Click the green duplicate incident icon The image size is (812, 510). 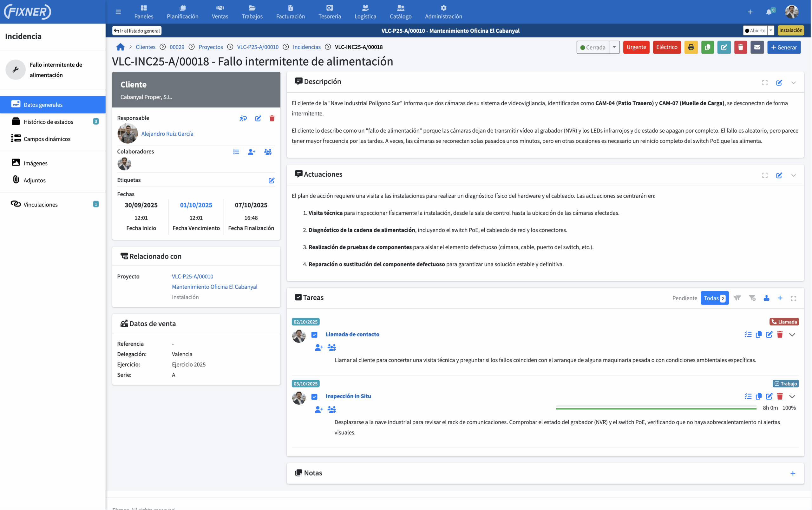pos(707,47)
